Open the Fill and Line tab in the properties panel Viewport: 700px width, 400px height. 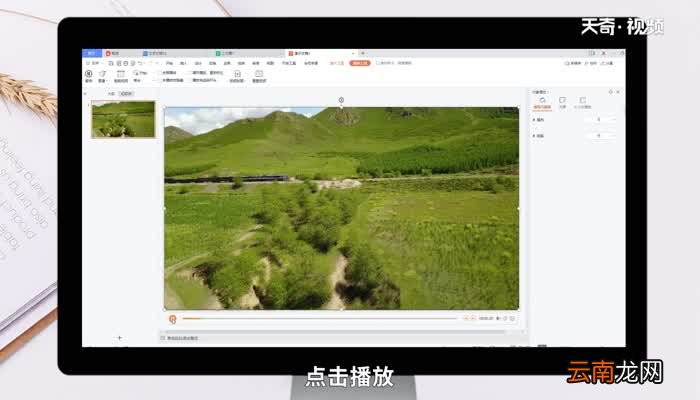click(x=542, y=103)
